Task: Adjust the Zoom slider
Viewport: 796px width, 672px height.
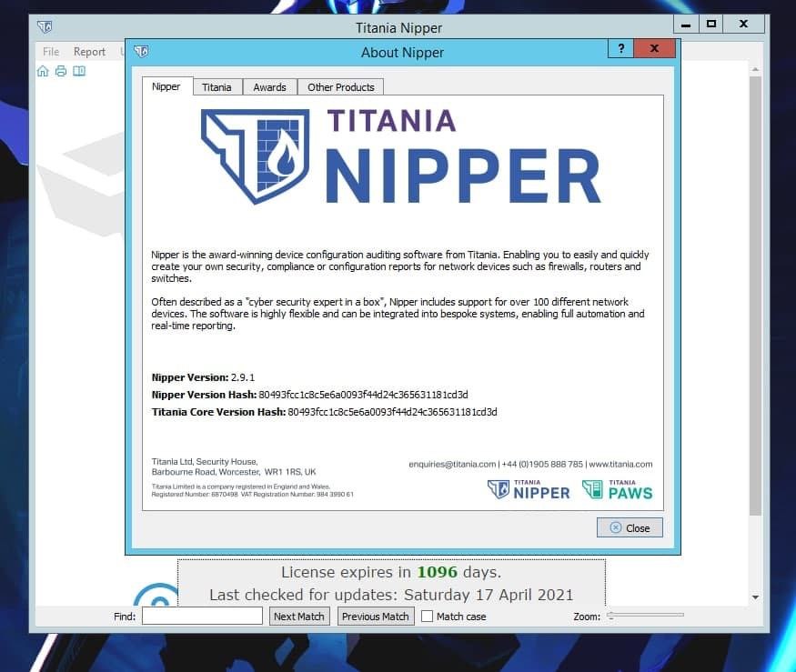Action: (646, 615)
